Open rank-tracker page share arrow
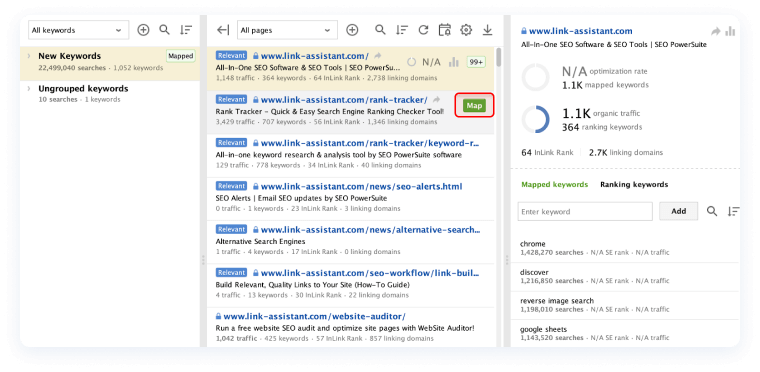 (436, 100)
